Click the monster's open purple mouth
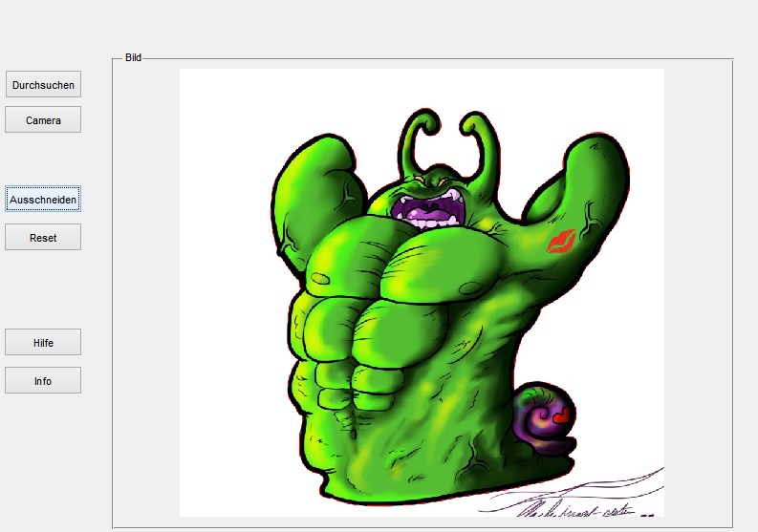 click(430, 208)
